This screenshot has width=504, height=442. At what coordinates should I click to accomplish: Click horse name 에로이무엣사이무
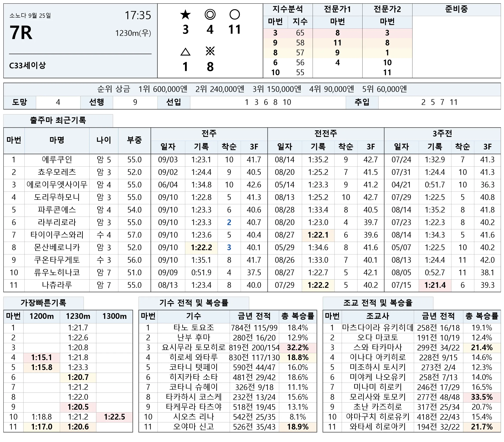[x=57, y=185]
